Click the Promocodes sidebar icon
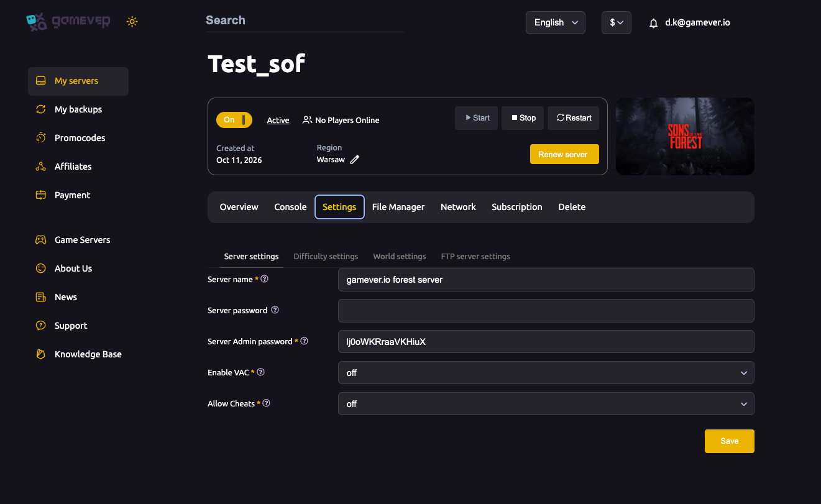The width and height of the screenshot is (821, 504). [41, 138]
